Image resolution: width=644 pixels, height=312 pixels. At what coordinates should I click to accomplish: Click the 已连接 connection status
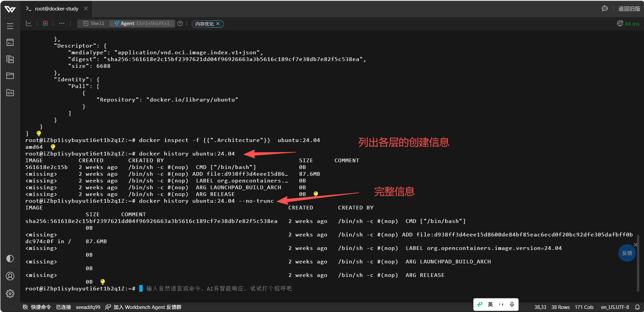[x=63, y=307]
